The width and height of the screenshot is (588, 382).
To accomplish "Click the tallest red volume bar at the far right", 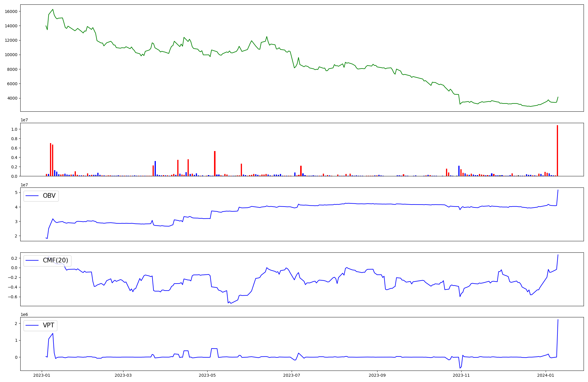I will point(557,151).
